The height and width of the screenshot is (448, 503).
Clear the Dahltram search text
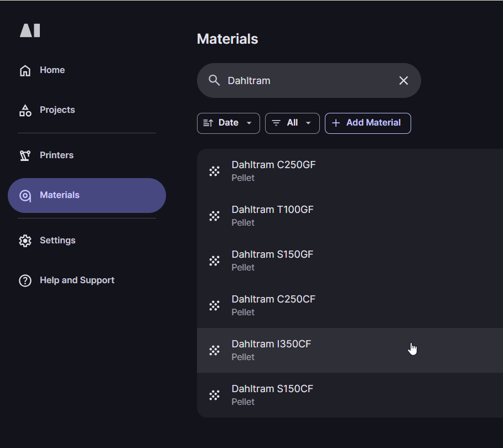pos(403,81)
